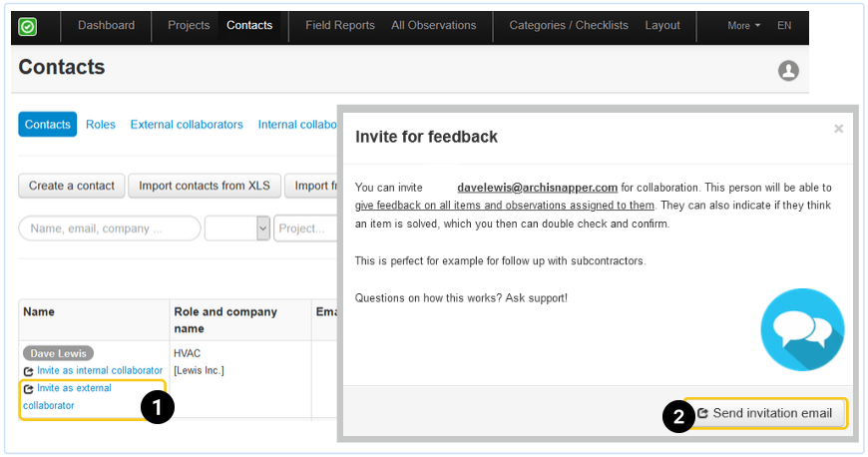Click the green ArchiSnapper logo icon
This screenshot has height=457, width=868.
(x=28, y=26)
